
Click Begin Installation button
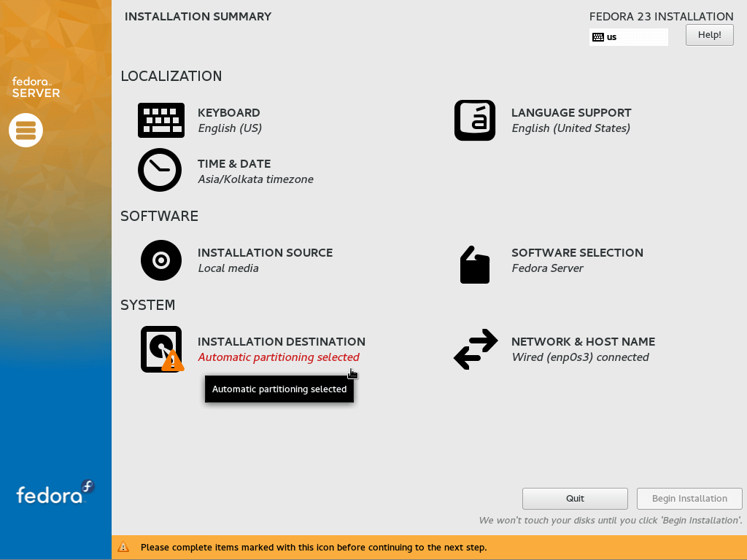click(x=689, y=499)
